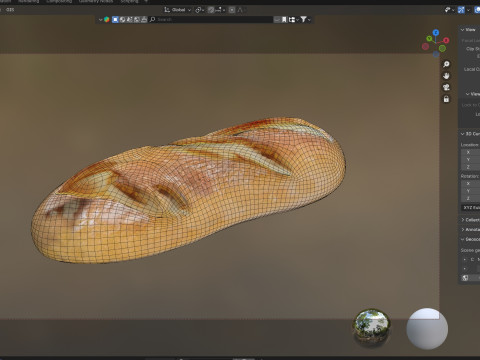The width and height of the screenshot is (480, 360).
Task: Click the Location Z field
Action: coord(470,167)
